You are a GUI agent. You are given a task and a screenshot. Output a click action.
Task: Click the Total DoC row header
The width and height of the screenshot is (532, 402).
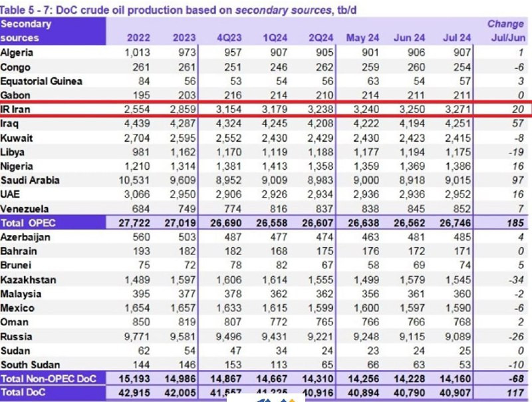coord(23,392)
